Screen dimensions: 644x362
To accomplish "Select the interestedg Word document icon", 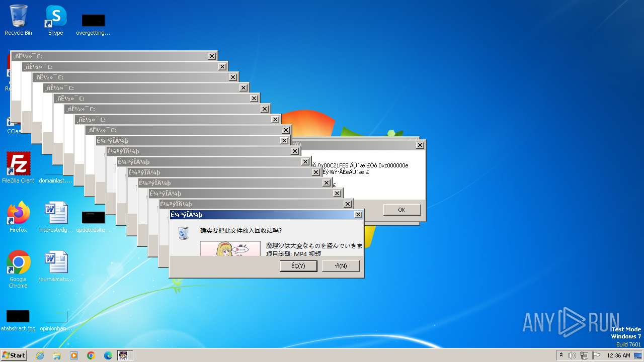I will click(x=56, y=217).
